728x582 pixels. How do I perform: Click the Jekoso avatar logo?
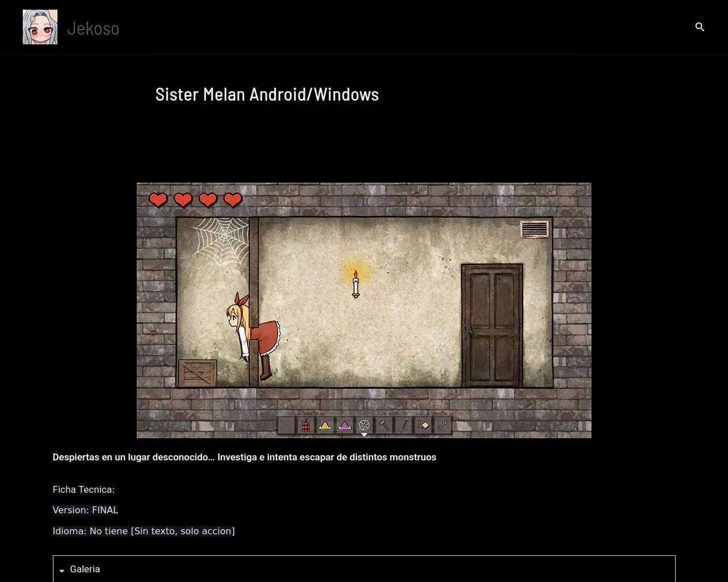click(x=40, y=27)
